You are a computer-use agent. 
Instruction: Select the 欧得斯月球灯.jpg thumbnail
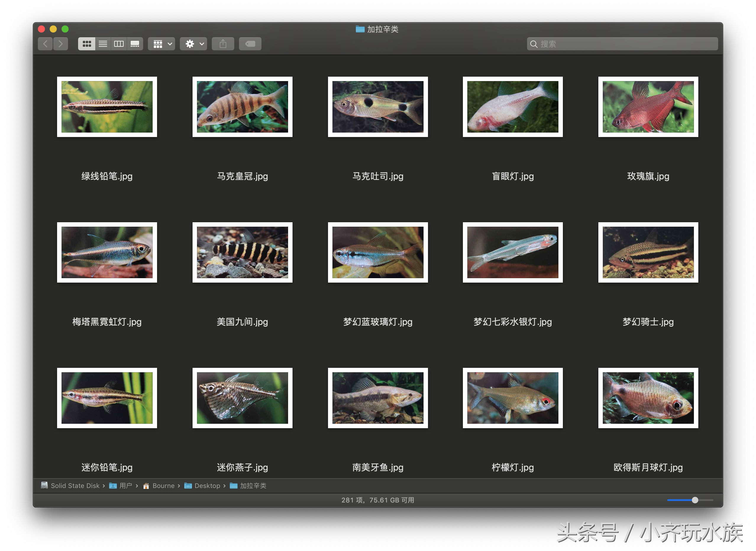tap(648, 398)
